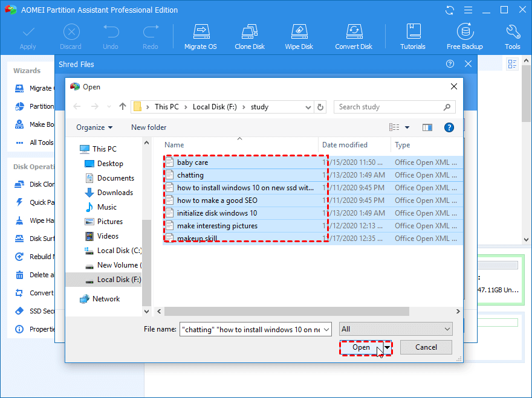The width and height of the screenshot is (532, 398).
Task: Refresh the study folder listing
Action: tap(320, 107)
